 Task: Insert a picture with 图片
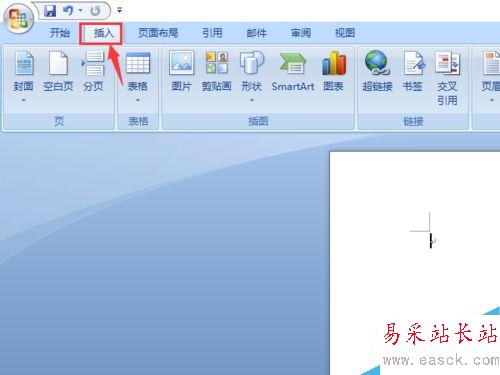[181, 71]
